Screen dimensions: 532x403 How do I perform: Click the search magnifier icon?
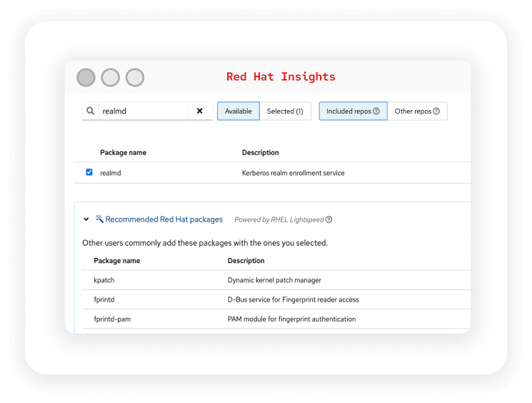pyautogui.click(x=91, y=111)
